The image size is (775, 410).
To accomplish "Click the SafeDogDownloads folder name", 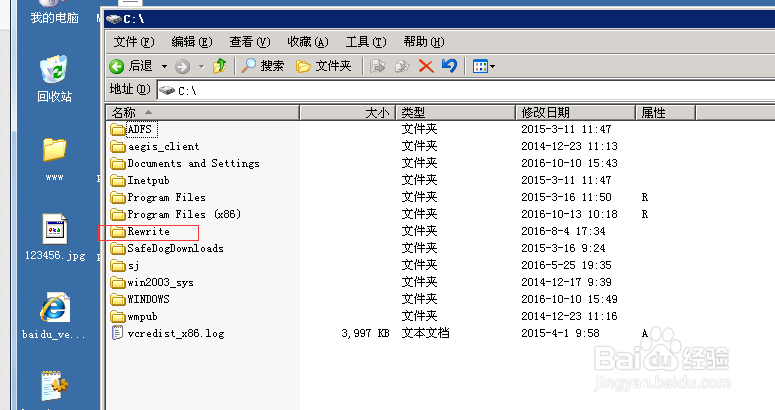I will click(175, 248).
